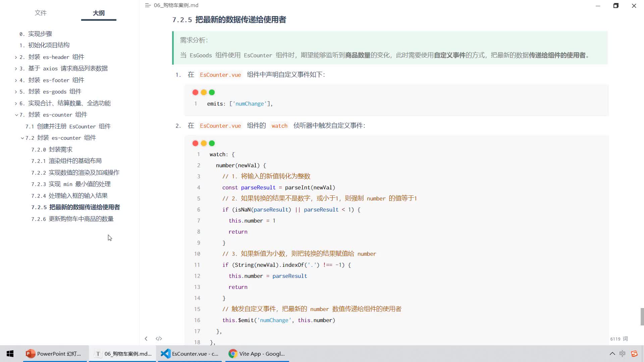Click the 中 input method indicator
Image resolution: width=644 pixels, height=362 pixels.
(x=623, y=354)
